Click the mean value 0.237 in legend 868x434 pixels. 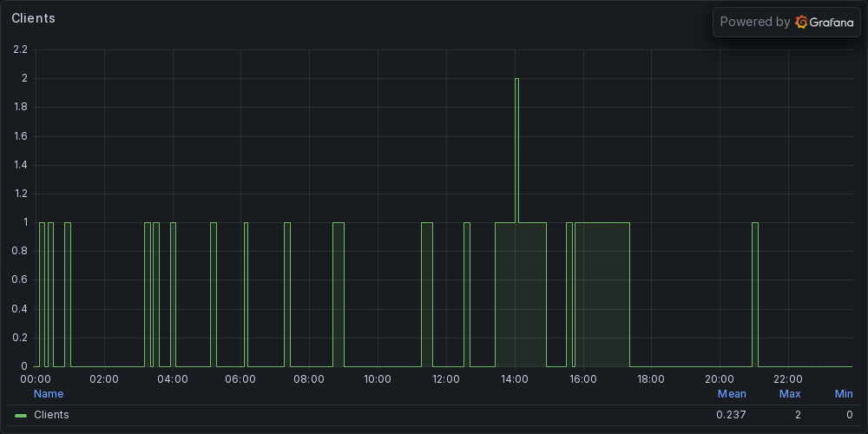[x=731, y=415]
